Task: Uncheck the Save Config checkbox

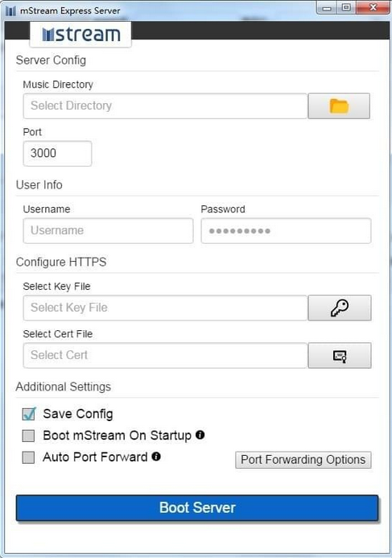Action: 28,414
